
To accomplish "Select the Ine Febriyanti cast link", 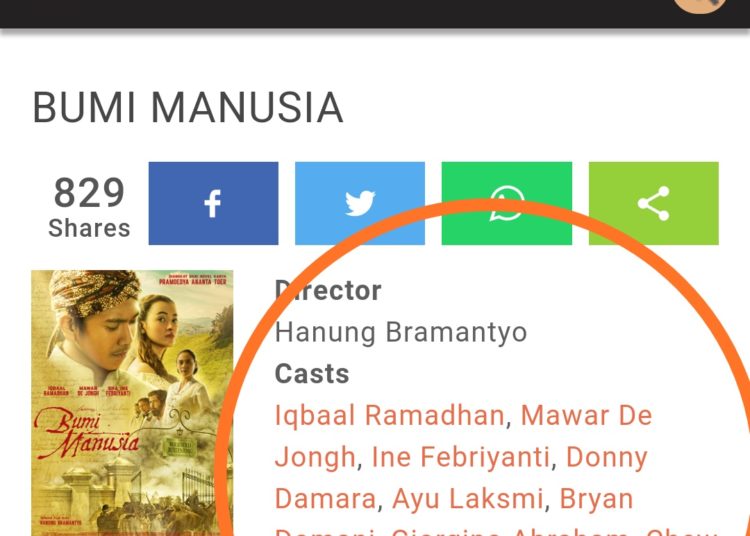I will pos(461,457).
